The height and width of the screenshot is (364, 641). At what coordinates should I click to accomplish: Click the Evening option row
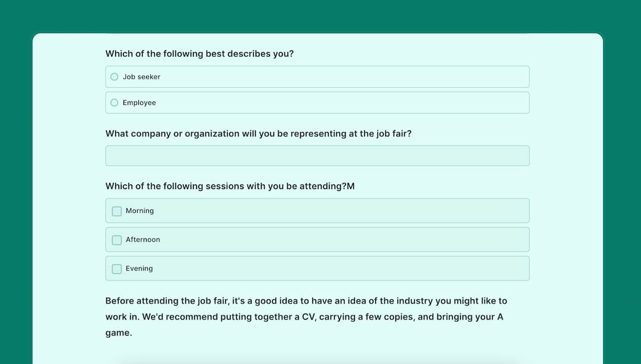pyautogui.click(x=318, y=269)
